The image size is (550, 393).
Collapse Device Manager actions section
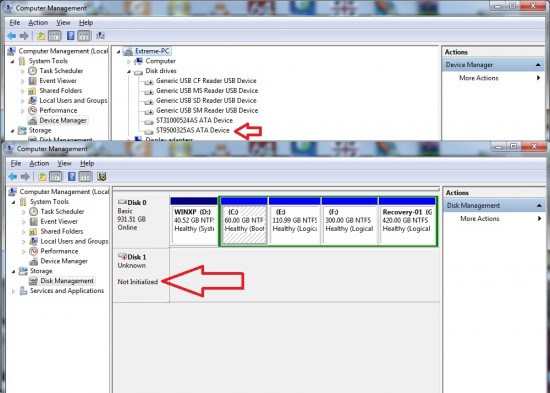click(x=538, y=65)
